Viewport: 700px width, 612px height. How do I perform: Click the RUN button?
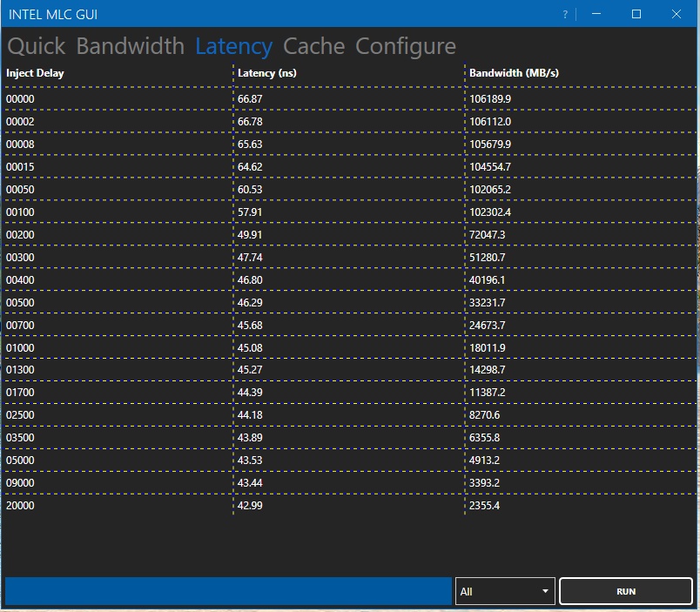pyautogui.click(x=625, y=591)
